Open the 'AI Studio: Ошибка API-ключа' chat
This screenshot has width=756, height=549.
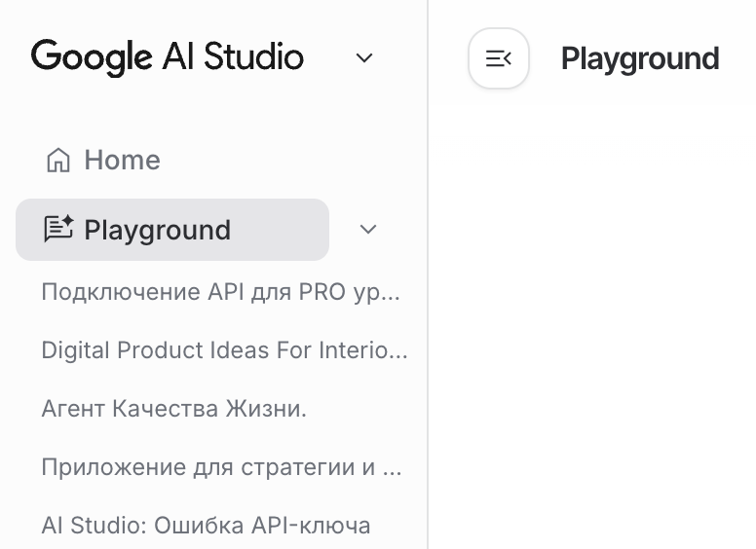click(x=206, y=526)
